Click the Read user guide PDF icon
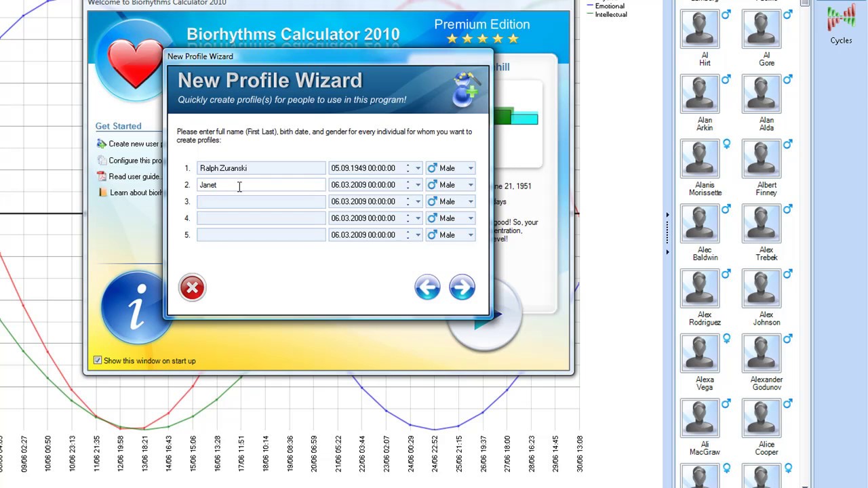868x488 pixels. pos(102,176)
